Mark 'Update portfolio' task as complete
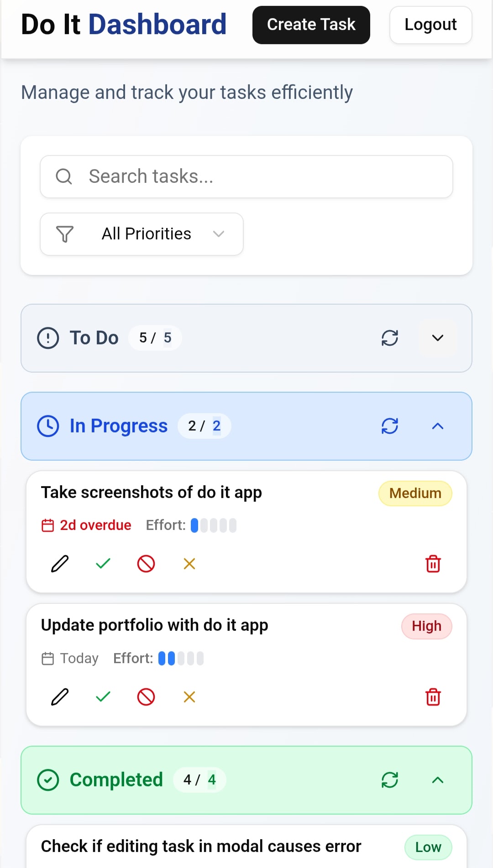Image resolution: width=493 pixels, height=868 pixels. pyautogui.click(x=103, y=696)
